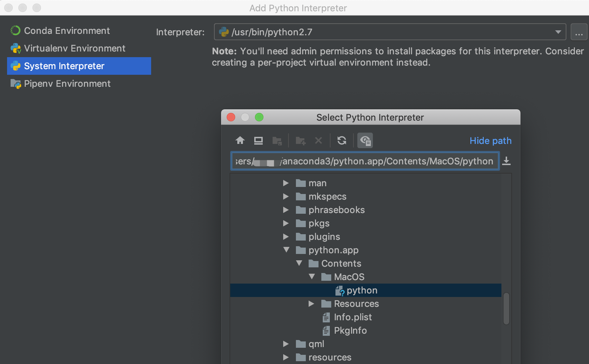Expand the plugins folder
The width and height of the screenshot is (589, 364).
[x=286, y=237]
